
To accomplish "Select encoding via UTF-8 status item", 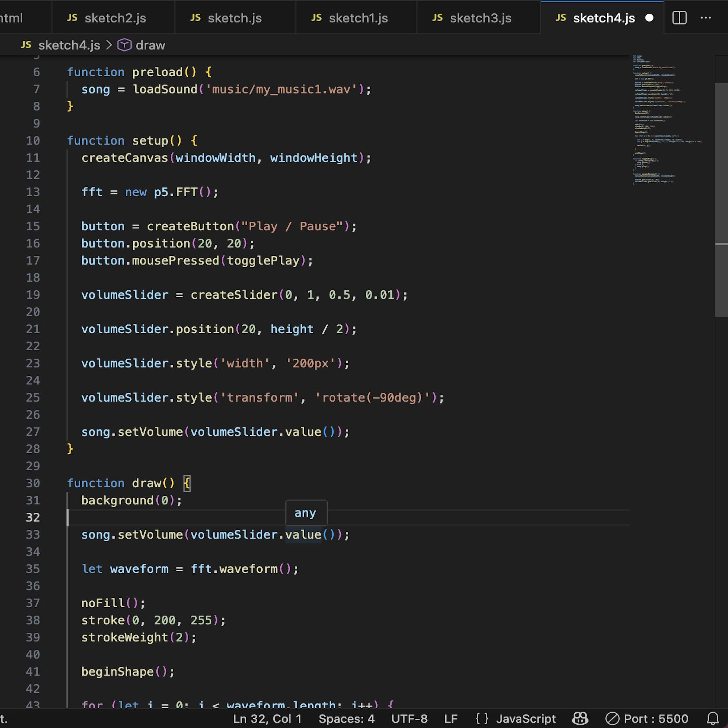I will pos(409,718).
